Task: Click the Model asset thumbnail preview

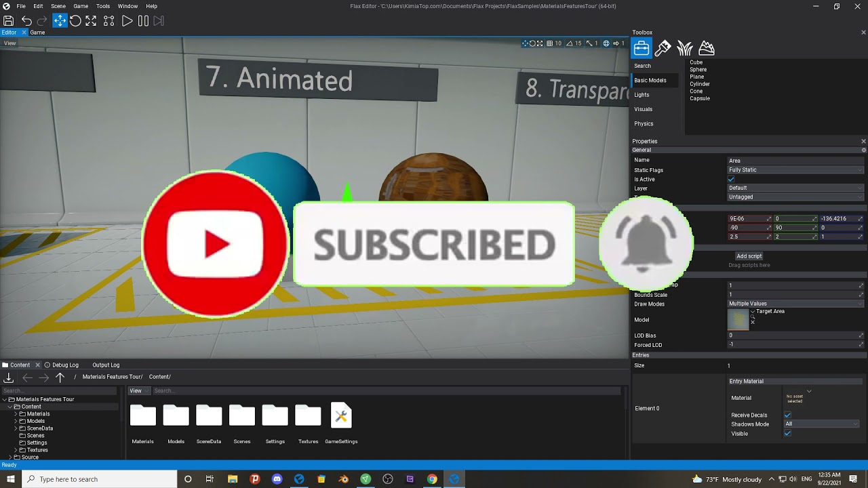Action: tap(738, 319)
